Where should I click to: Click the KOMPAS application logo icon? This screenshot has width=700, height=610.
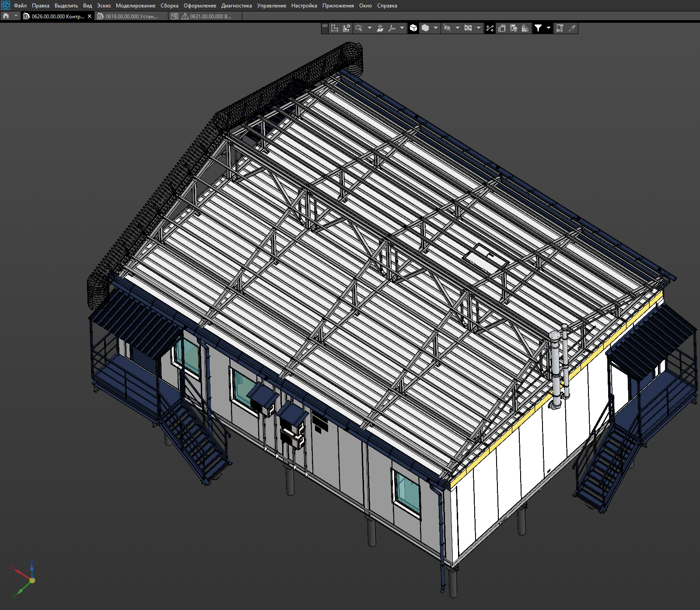click(x=5, y=5)
